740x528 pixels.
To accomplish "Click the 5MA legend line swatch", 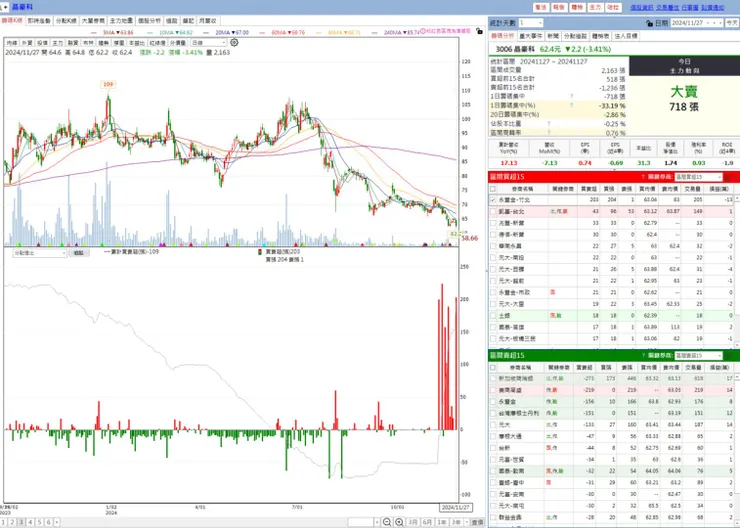I will (93, 33).
